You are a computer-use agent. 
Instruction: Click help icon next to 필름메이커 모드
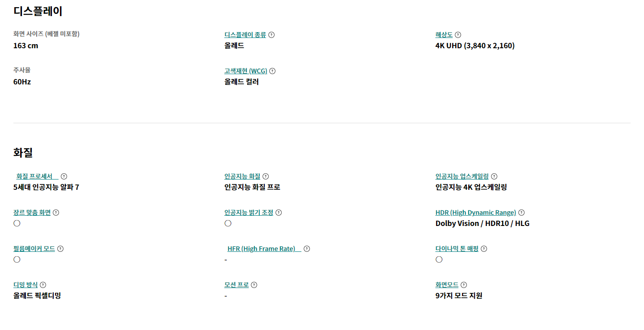point(60,249)
